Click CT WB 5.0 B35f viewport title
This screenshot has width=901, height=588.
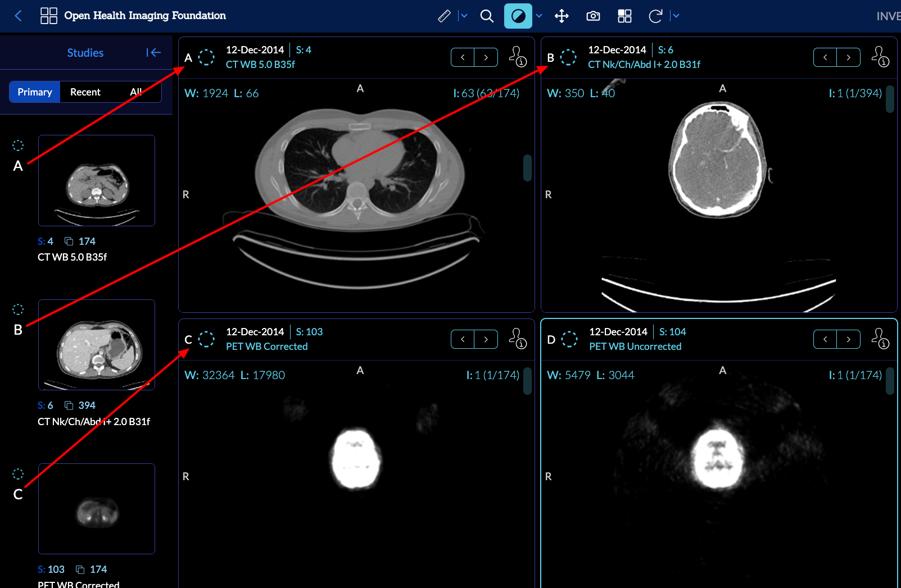(260, 65)
